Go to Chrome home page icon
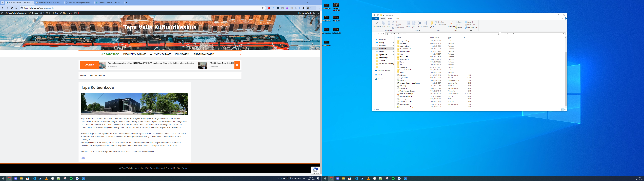 pos(16,8)
